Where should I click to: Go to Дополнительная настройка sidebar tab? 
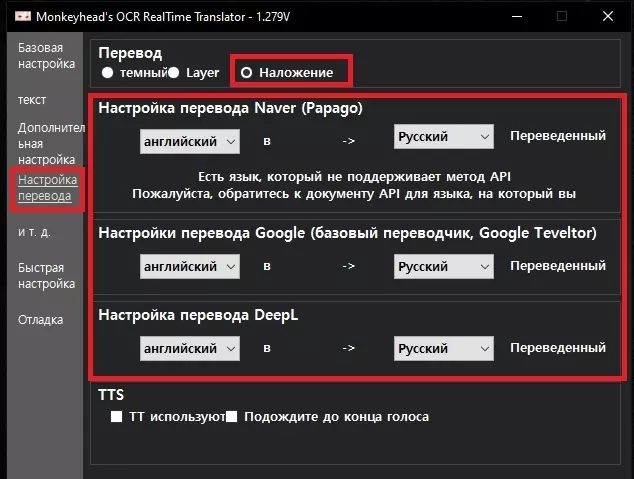point(51,143)
